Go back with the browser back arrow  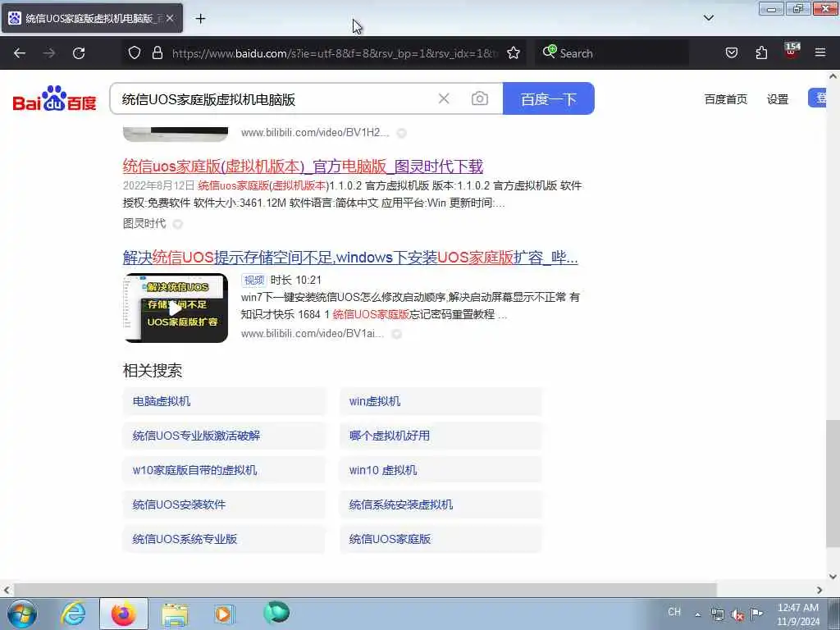click(x=20, y=53)
